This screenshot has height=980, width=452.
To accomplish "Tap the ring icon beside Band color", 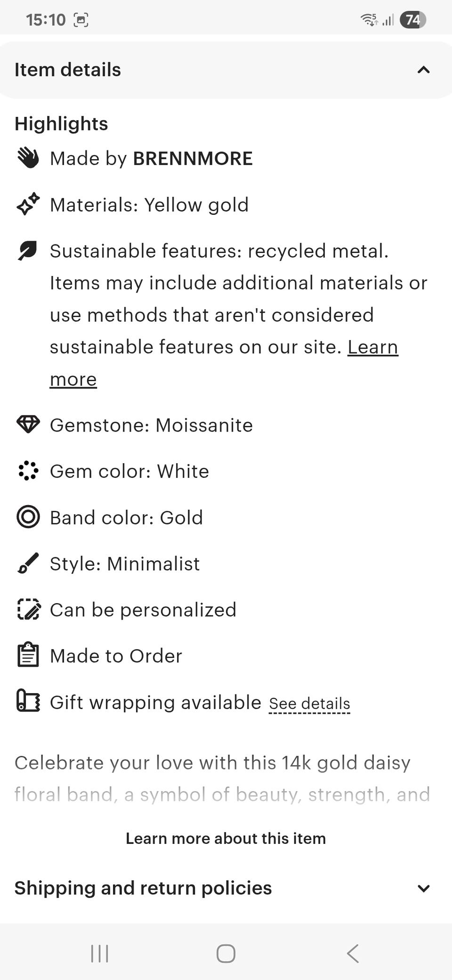I will click(x=28, y=517).
